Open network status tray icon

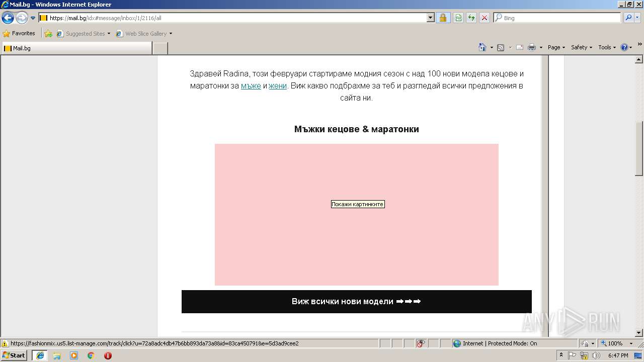pos(584,355)
